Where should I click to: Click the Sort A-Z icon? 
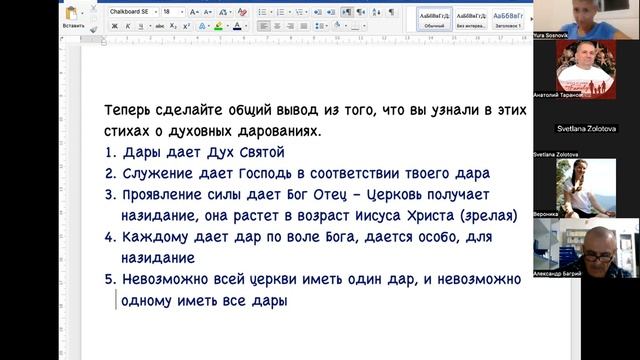[376, 12]
